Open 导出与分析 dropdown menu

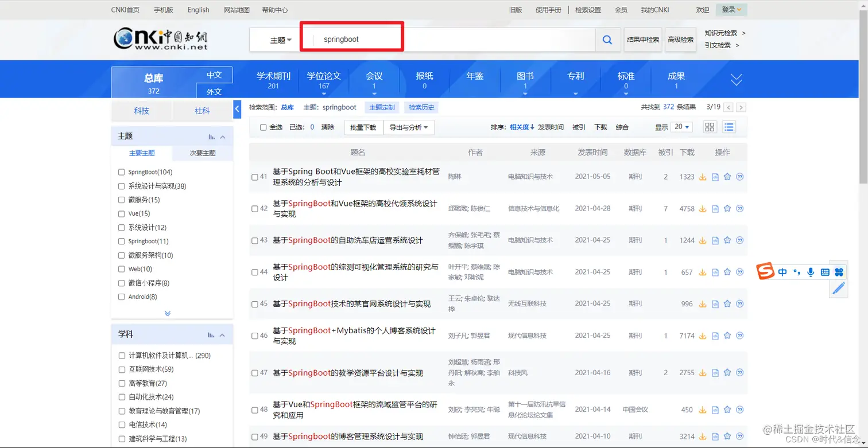(x=409, y=127)
